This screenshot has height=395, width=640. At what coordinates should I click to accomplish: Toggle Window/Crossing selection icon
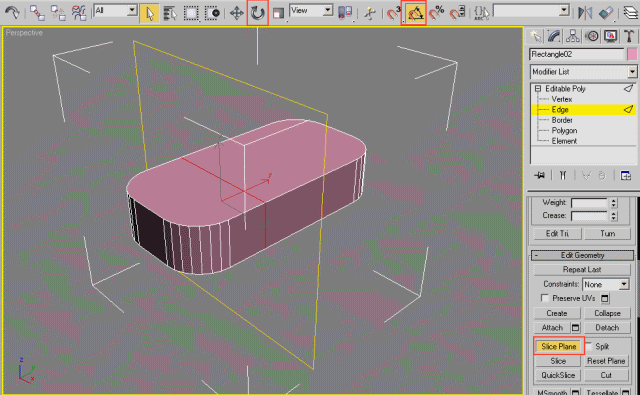pos(212,13)
